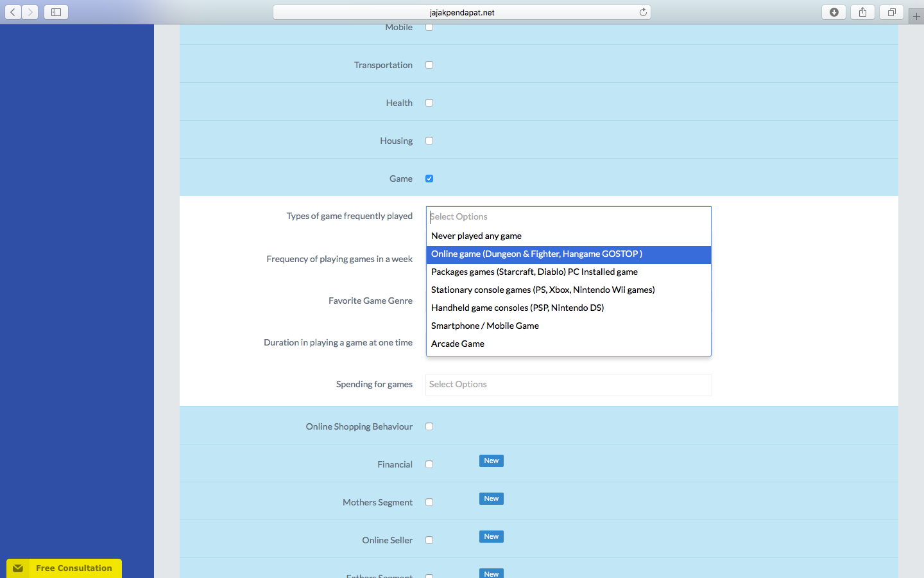This screenshot has width=924, height=578.
Task: Tick the Mobile checkbox
Action: click(x=429, y=27)
